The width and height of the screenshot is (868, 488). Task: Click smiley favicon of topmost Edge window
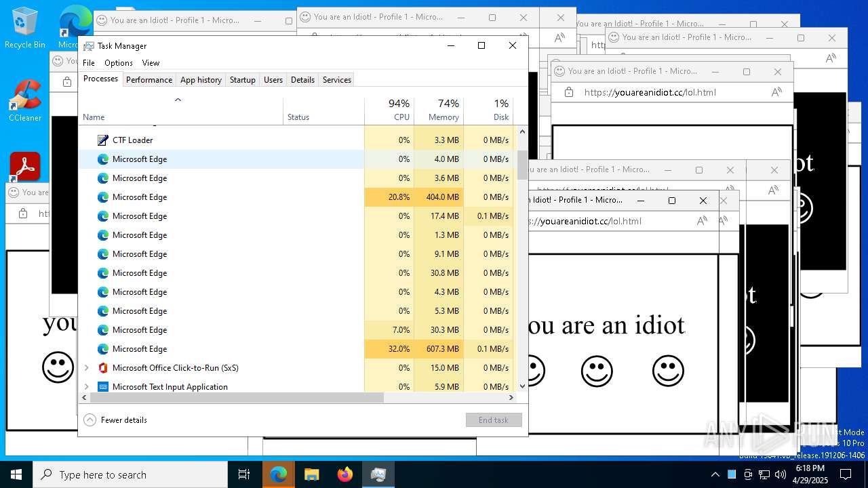304,17
